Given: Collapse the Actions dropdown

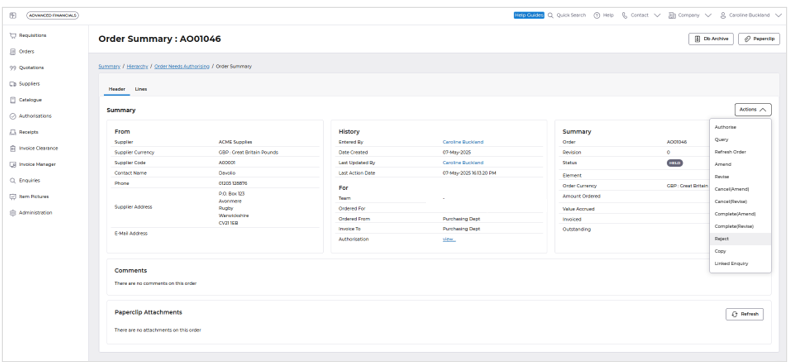Looking at the screenshot, I should pos(753,109).
